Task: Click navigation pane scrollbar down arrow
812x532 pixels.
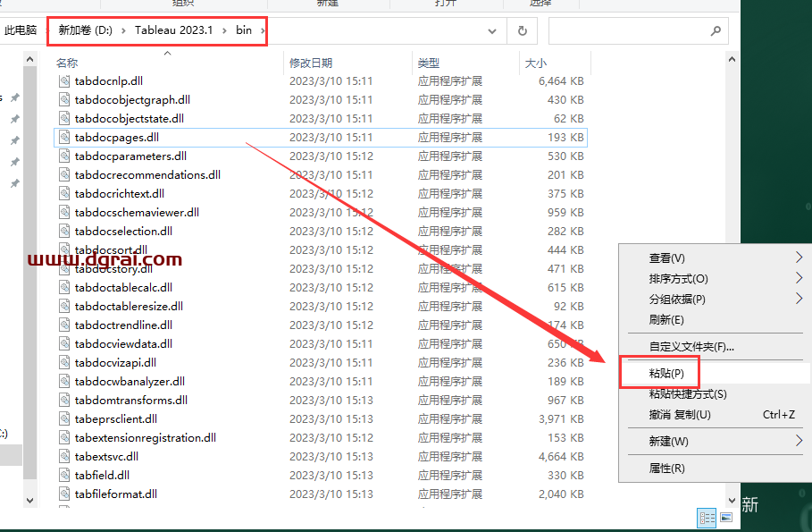Action: pyautogui.click(x=30, y=501)
